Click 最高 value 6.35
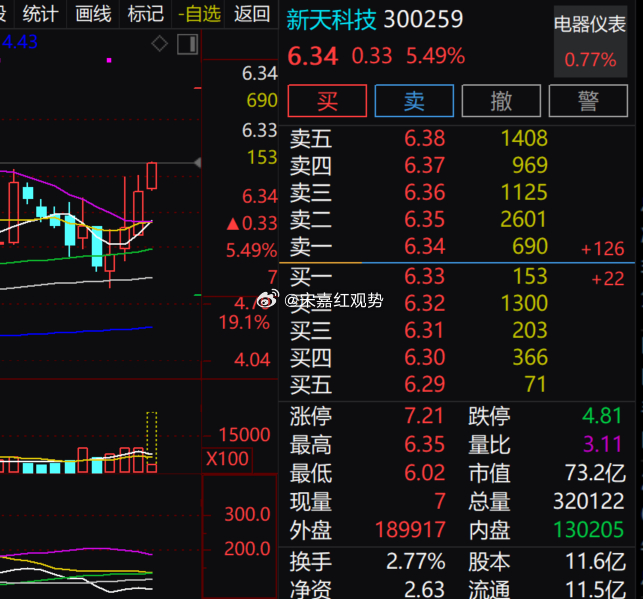Screen dimensions: 643x599 coord(424,444)
